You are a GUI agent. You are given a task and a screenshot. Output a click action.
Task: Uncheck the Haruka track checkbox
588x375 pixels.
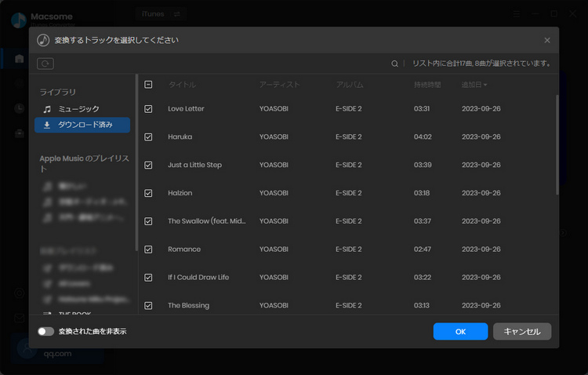pyautogui.click(x=148, y=137)
